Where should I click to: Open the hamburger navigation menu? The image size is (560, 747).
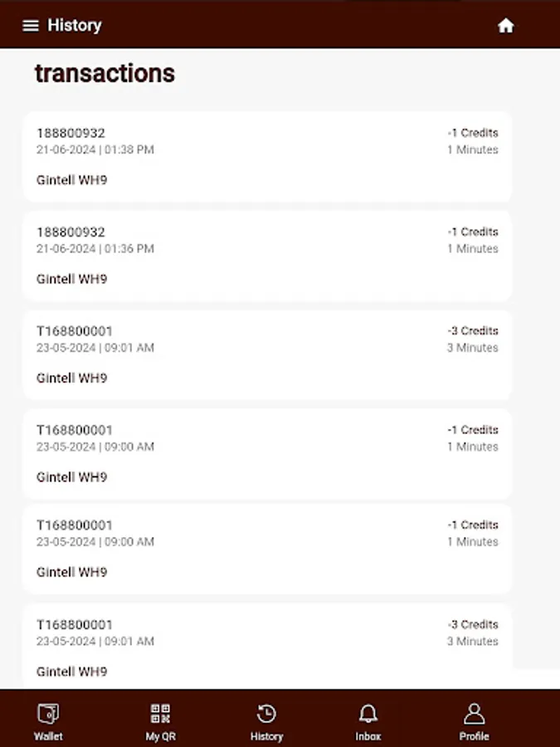(31, 25)
